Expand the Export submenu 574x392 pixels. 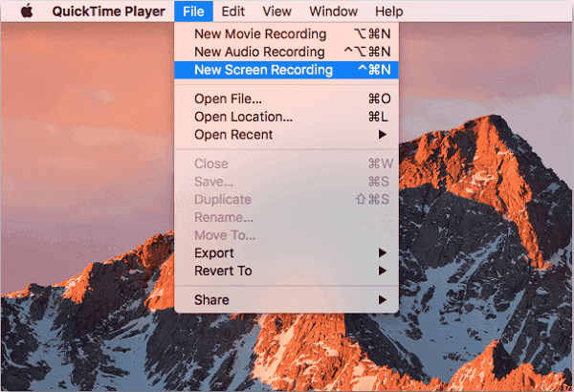(x=286, y=253)
